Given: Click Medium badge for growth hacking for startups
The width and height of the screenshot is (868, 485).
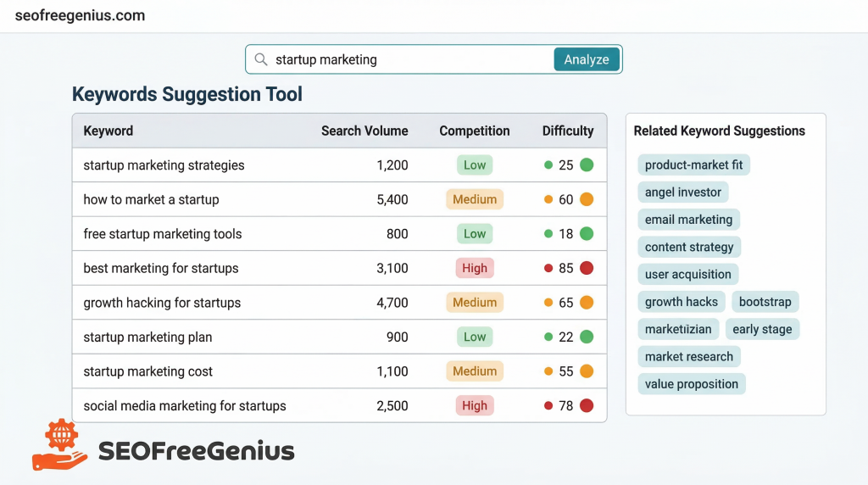Looking at the screenshot, I should (475, 303).
